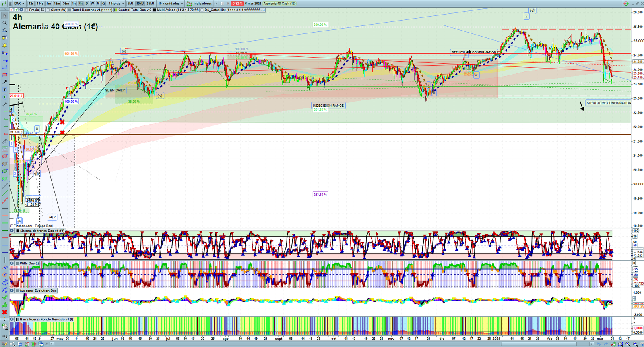Select the zoom magnifier tool

(x=5, y=23)
